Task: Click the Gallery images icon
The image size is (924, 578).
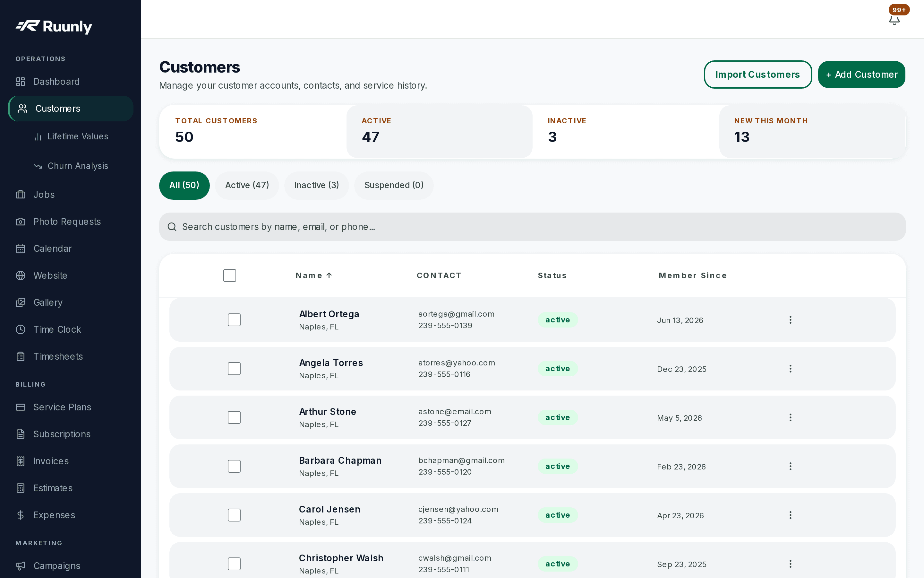Action: click(x=21, y=302)
